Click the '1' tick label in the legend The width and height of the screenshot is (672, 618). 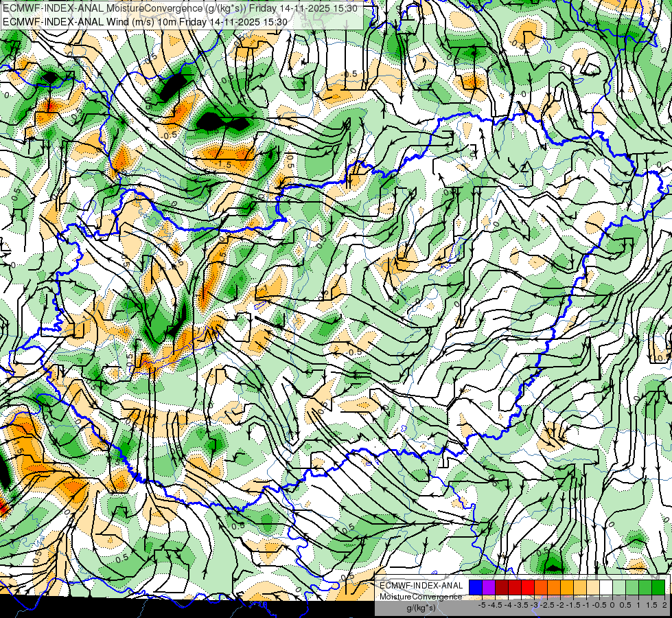click(638, 605)
